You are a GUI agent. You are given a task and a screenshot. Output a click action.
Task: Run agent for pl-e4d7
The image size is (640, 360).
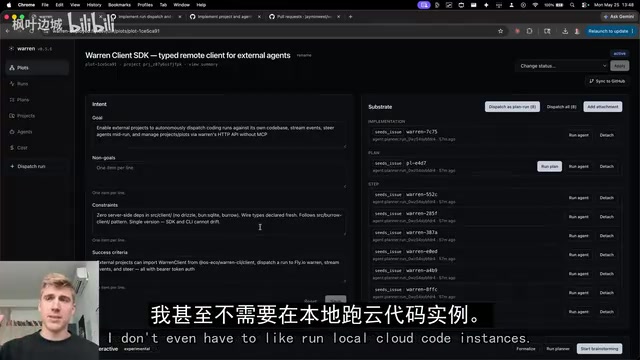point(578,167)
